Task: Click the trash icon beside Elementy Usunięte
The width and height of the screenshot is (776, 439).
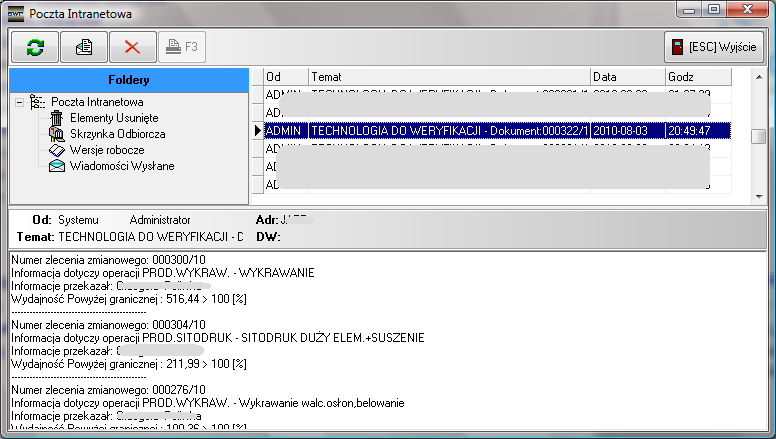Action: tap(57, 118)
